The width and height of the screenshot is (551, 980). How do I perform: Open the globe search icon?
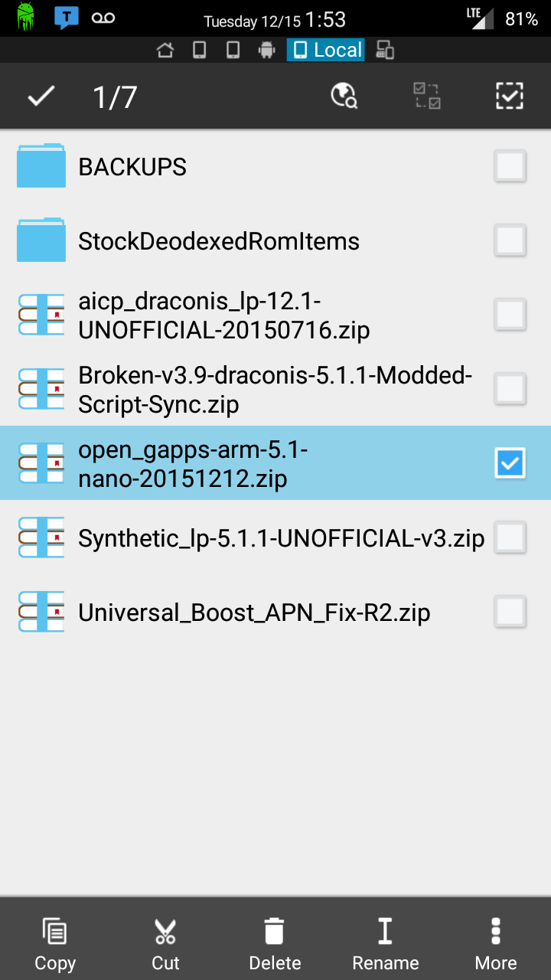[x=344, y=96]
